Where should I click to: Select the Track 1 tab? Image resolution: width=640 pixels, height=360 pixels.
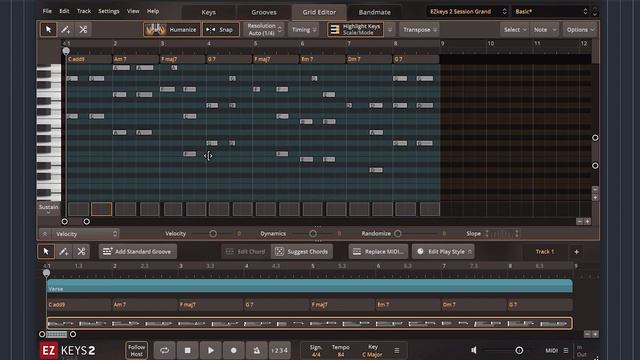(544, 251)
